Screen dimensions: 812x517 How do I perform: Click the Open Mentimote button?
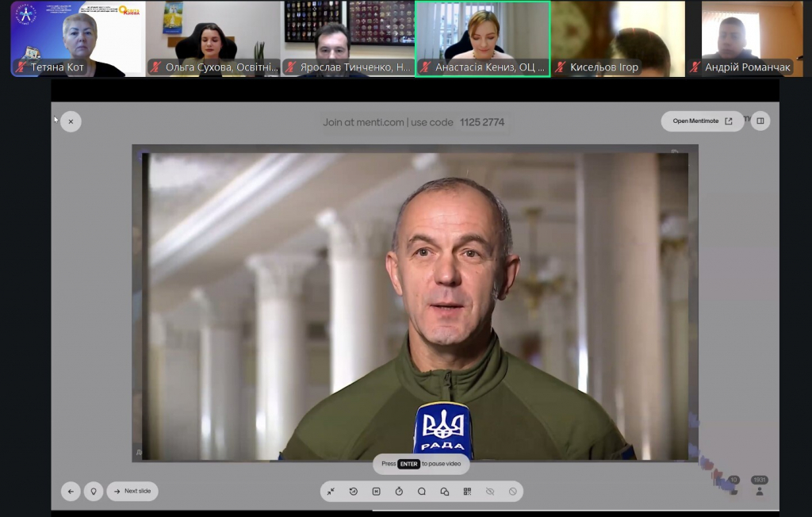tap(702, 121)
